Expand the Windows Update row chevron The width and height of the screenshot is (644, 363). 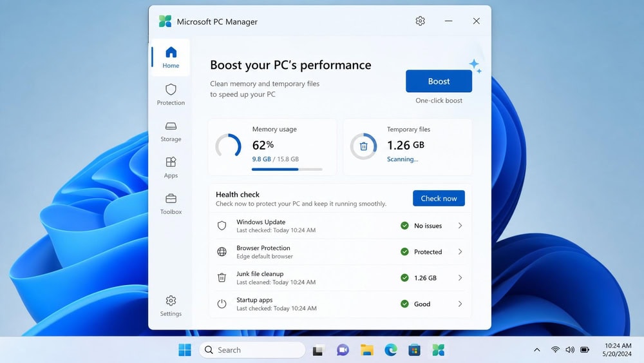point(460,226)
